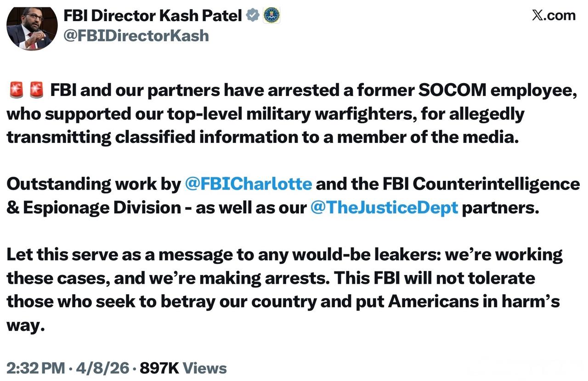Click the second red siren emoji

click(36, 90)
